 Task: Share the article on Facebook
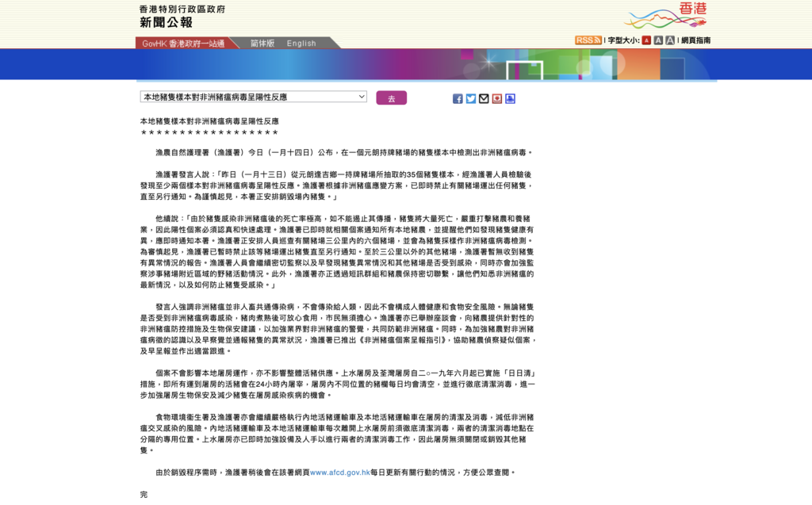point(458,98)
